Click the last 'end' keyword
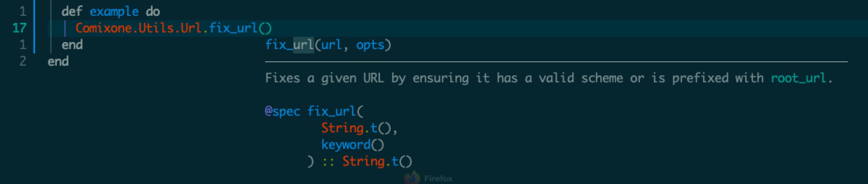This screenshot has width=868, height=184. click(x=58, y=61)
